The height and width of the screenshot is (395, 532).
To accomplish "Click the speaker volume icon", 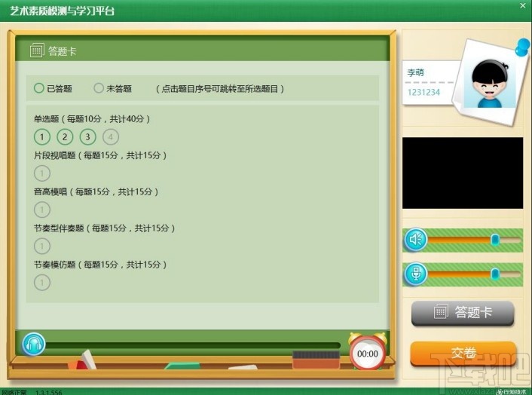I will click(x=416, y=240).
